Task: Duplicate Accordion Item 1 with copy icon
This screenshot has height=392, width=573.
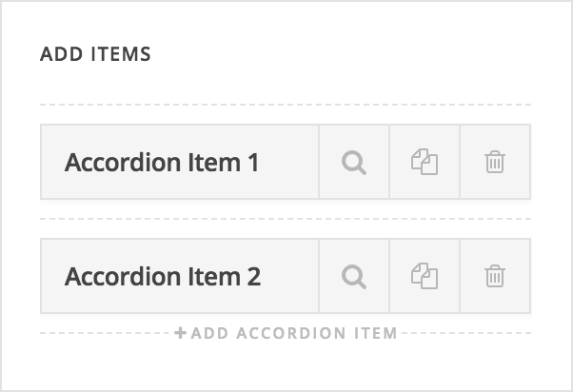Action: pos(425,162)
